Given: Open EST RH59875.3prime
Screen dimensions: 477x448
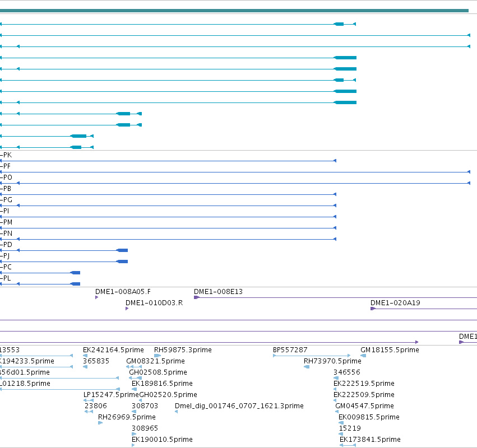Looking at the screenshot, I should (183, 350).
